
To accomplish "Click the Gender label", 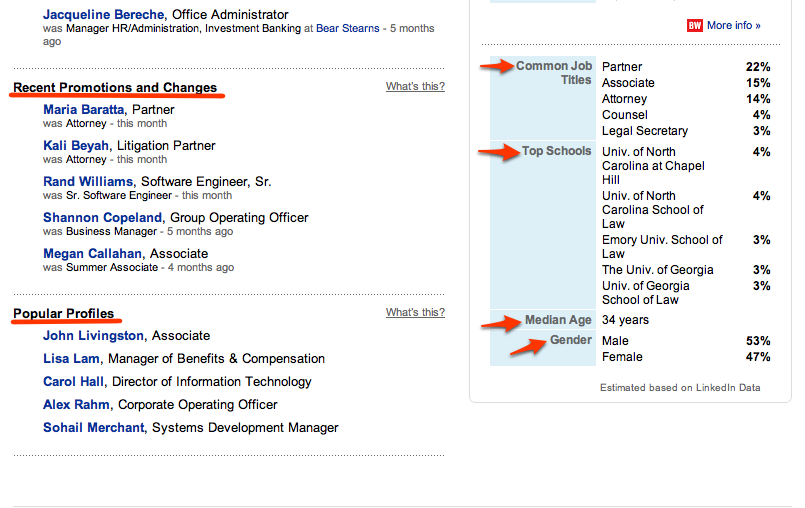I will click(570, 341).
